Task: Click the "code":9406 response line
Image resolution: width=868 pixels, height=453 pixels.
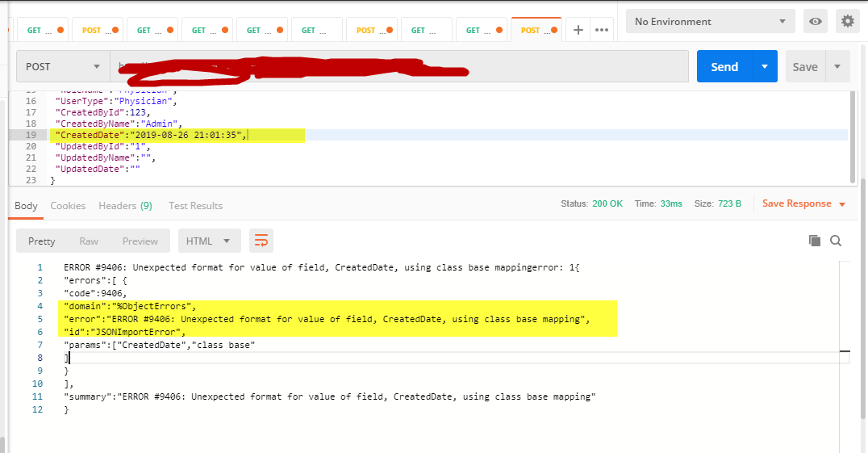Action: [95, 293]
